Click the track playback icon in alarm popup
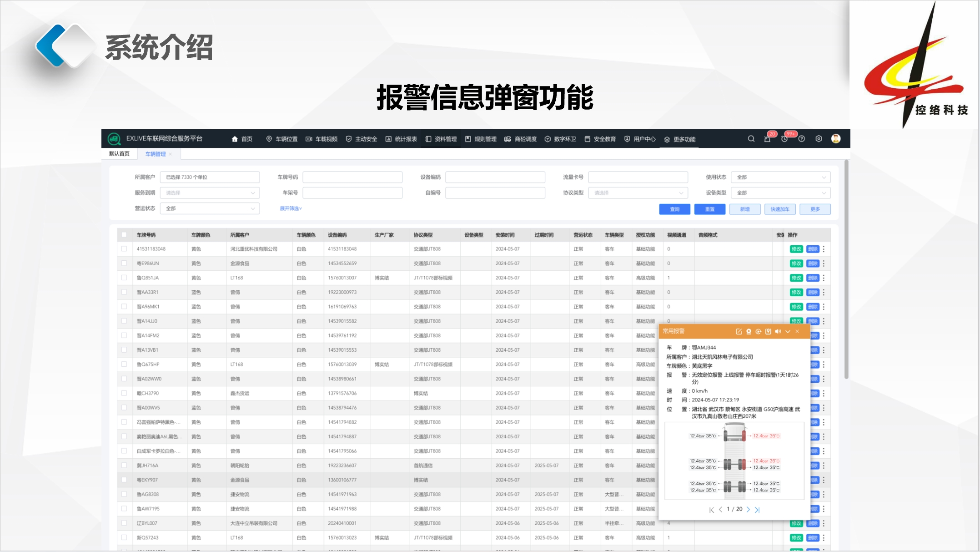Image resolution: width=980 pixels, height=552 pixels. [x=758, y=332]
